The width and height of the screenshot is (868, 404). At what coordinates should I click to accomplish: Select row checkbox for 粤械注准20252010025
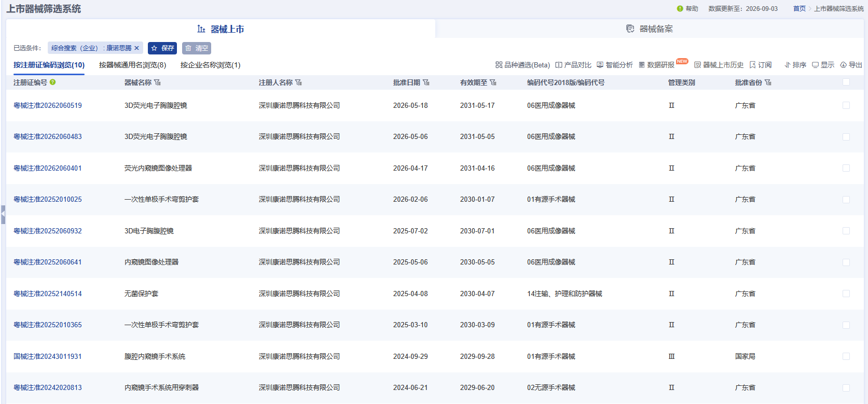click(846, 200)
